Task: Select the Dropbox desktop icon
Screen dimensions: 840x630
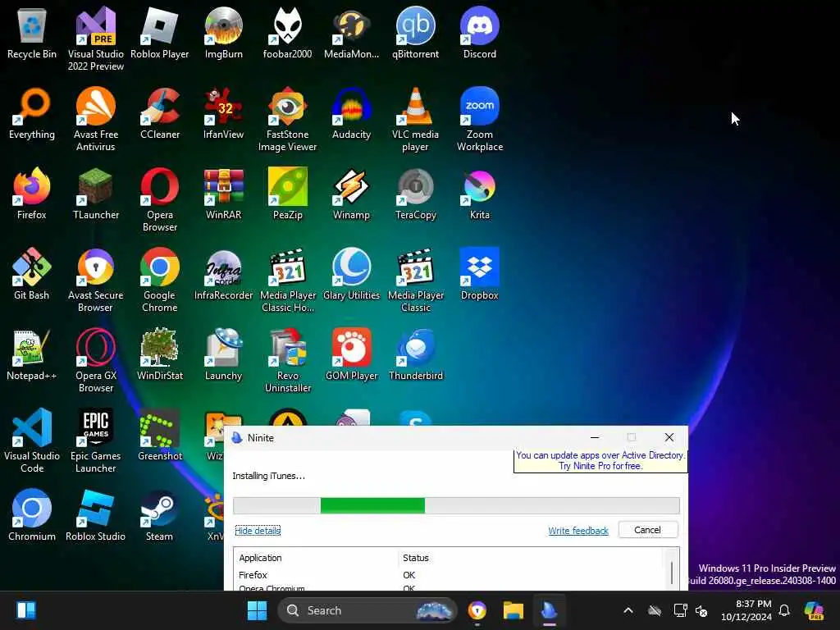Action: point(479,274)
